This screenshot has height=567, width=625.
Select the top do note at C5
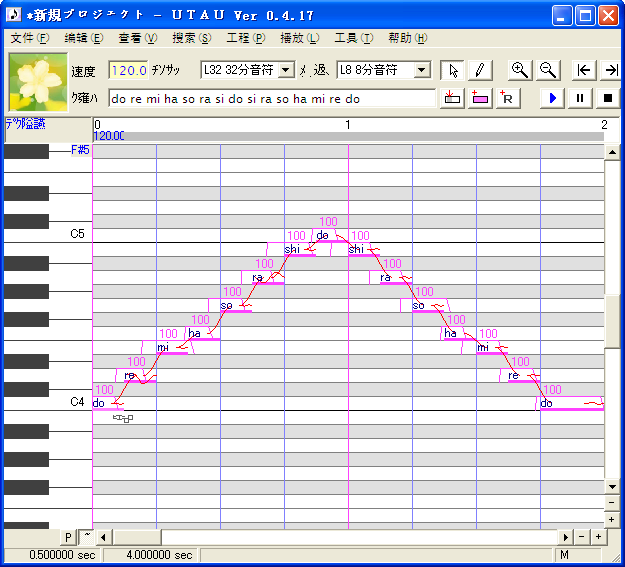pyautogui.click(x=331, y=235)
